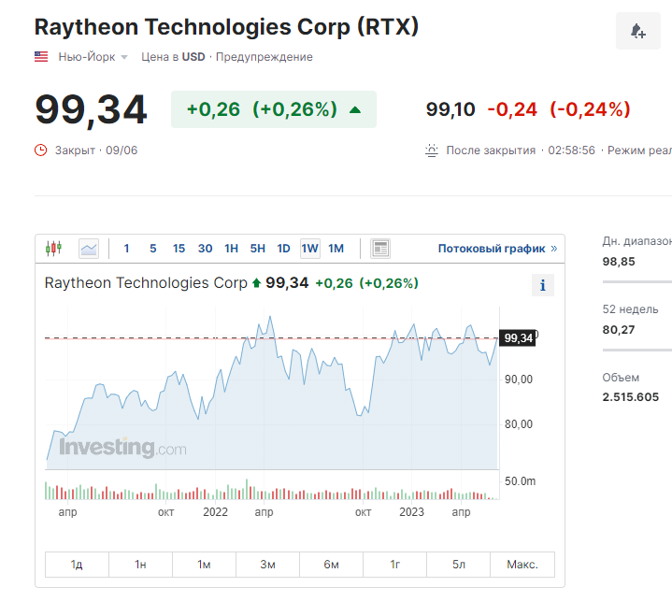Screen dimensions: 672x616
Task: Click the after-hours change -0,24 (-0,24%)
Action: pos(559,109)
